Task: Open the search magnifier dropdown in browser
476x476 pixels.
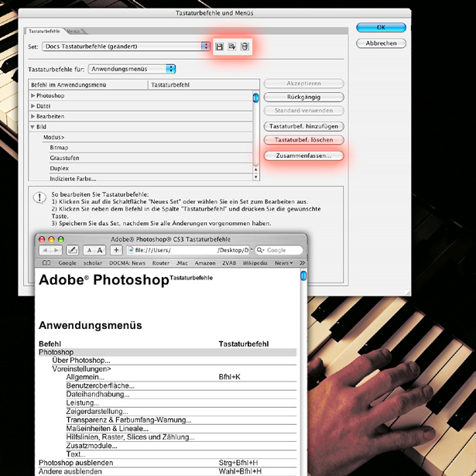Action: [x=261, y=250]
